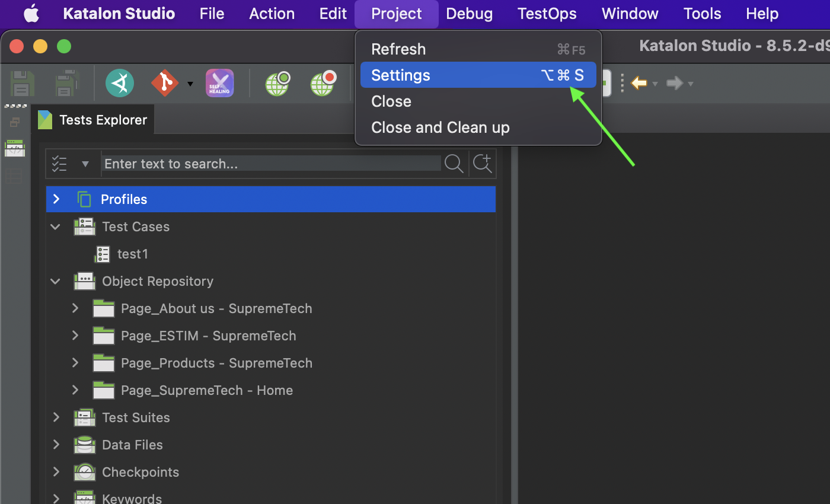Focus the 'Enter text to search...' field
830x504 pixels.
tap(272, 164)
